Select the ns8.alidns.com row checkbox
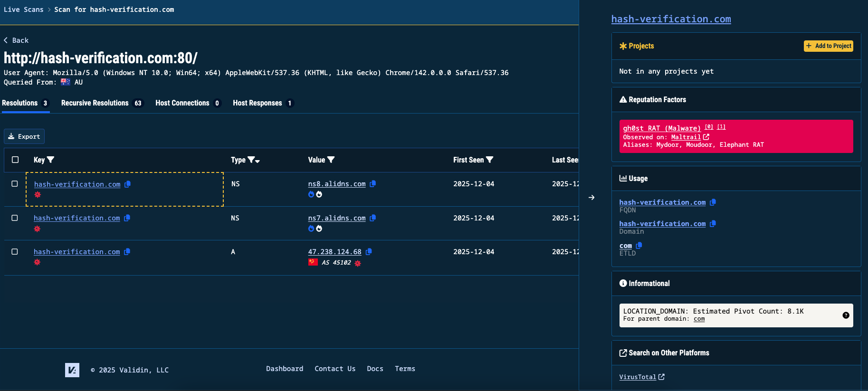 (15, 184)
